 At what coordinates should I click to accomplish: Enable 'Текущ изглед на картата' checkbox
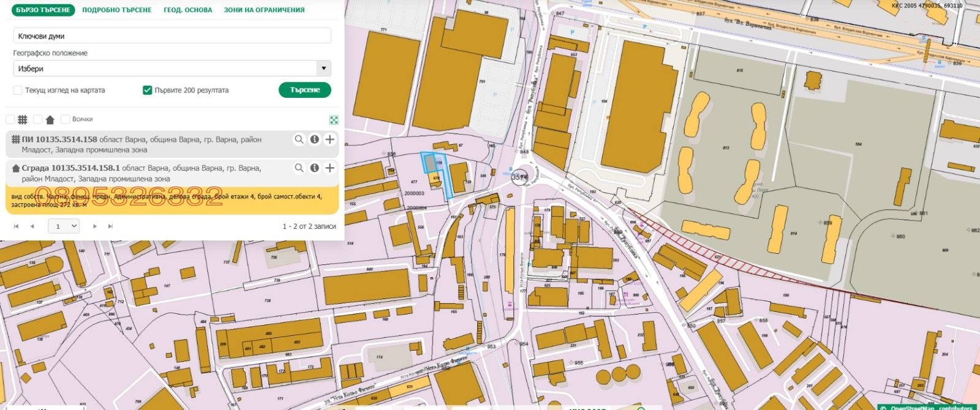(18, 91)
